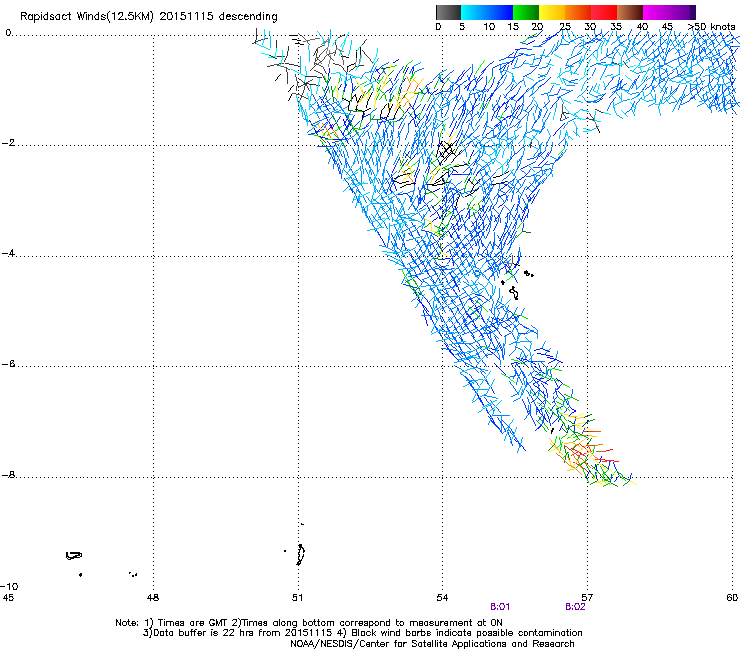Screen dimensions: 740x650
Task: Click the orange 25-30 knots legend segment
Action: click(x=578, y=12)
